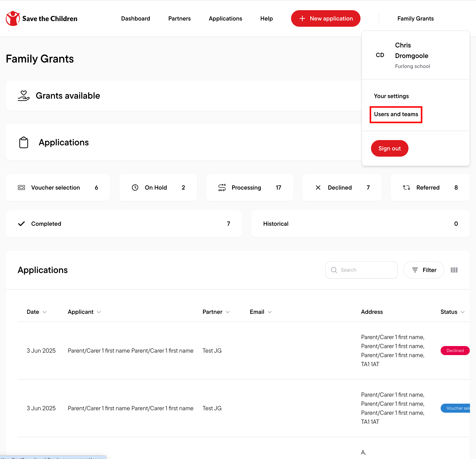The image size is (476, 459).
Task: Click Test JG in Voucher selection row
Action: pos(212,408)
